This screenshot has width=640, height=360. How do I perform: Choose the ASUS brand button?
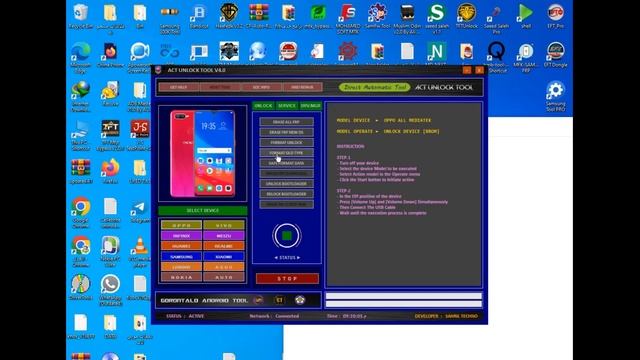[224, 267]
